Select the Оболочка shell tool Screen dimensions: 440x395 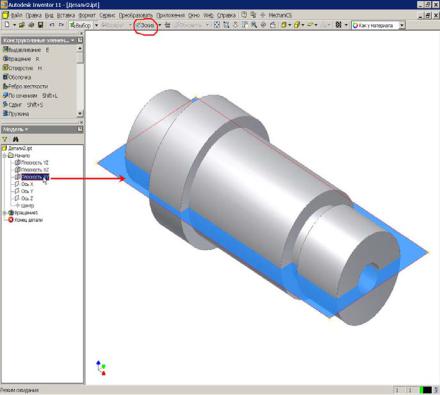tap(17, 77)
